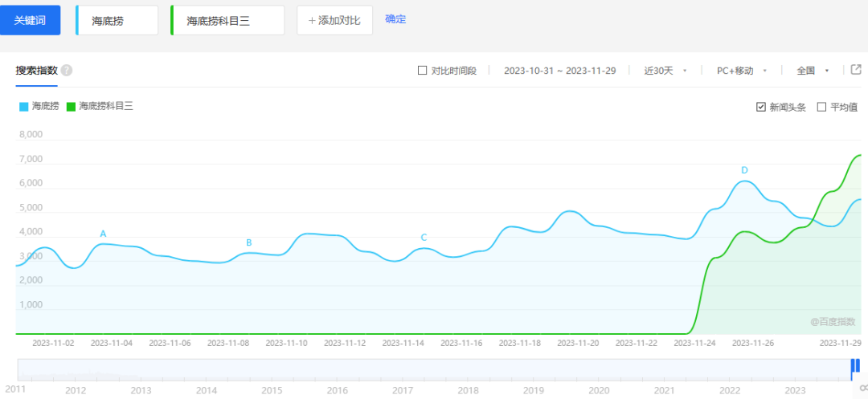Screen dimensions: 868x399
Task: Open the PC+移动 device dropdown
Action: [x=741, y=71]
